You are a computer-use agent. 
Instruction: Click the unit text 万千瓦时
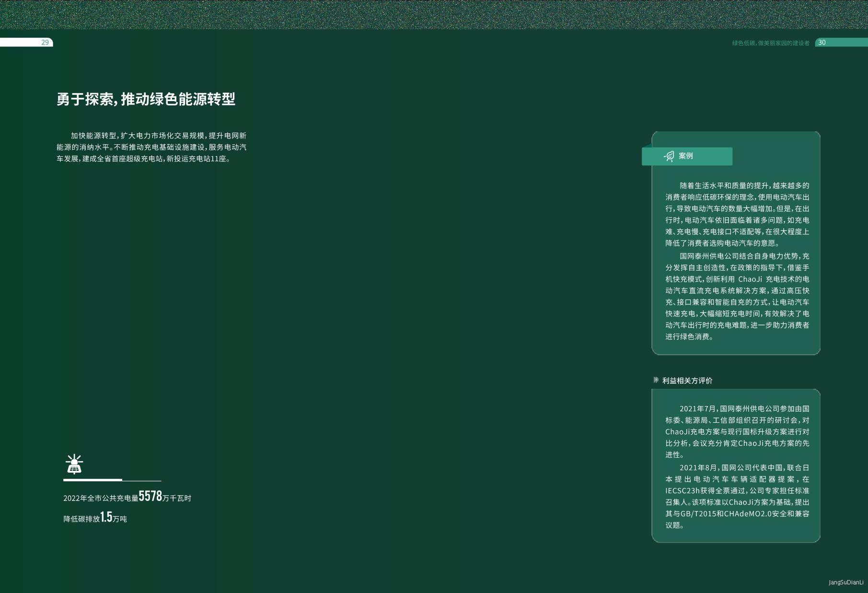point(177,499)
